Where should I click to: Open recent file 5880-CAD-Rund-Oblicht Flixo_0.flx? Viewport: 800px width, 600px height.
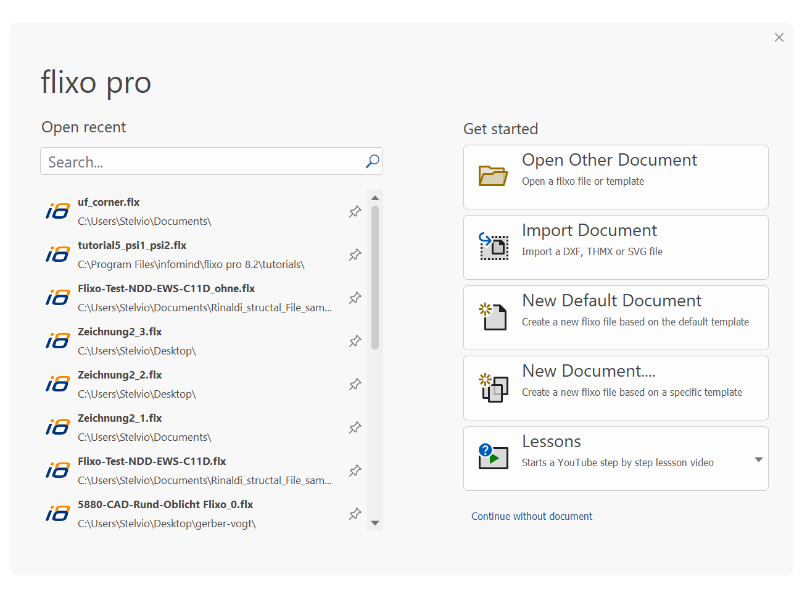204,514
